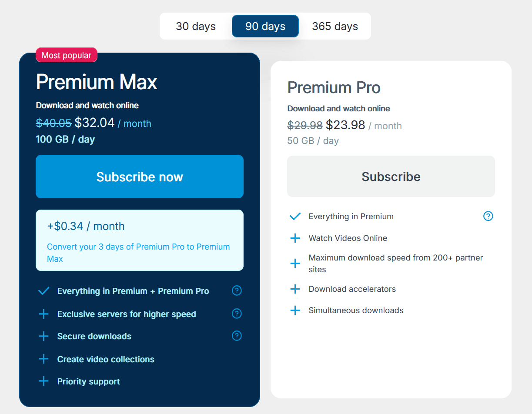Click Subscribe now for Premium Max

[x=140, y=177]
